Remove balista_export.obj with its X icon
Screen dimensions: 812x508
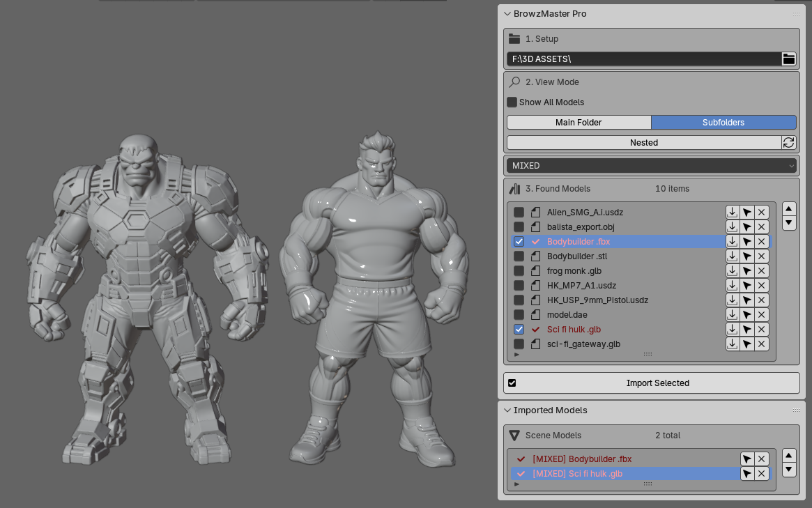tap(761, 226)
